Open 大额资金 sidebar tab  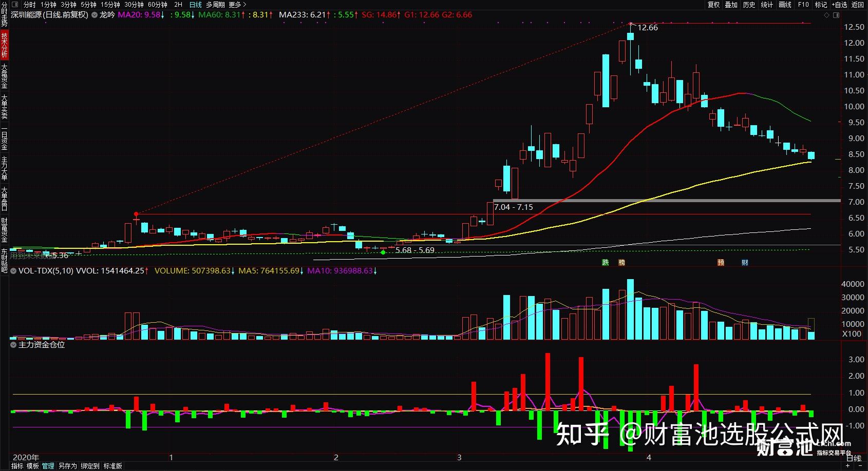tap(4, 76)
